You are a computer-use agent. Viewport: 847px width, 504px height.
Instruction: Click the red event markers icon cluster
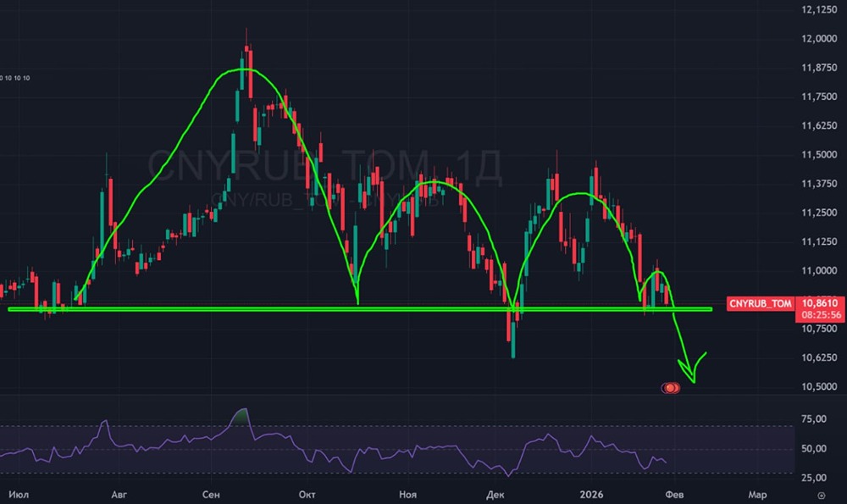[x=670, y=388]
